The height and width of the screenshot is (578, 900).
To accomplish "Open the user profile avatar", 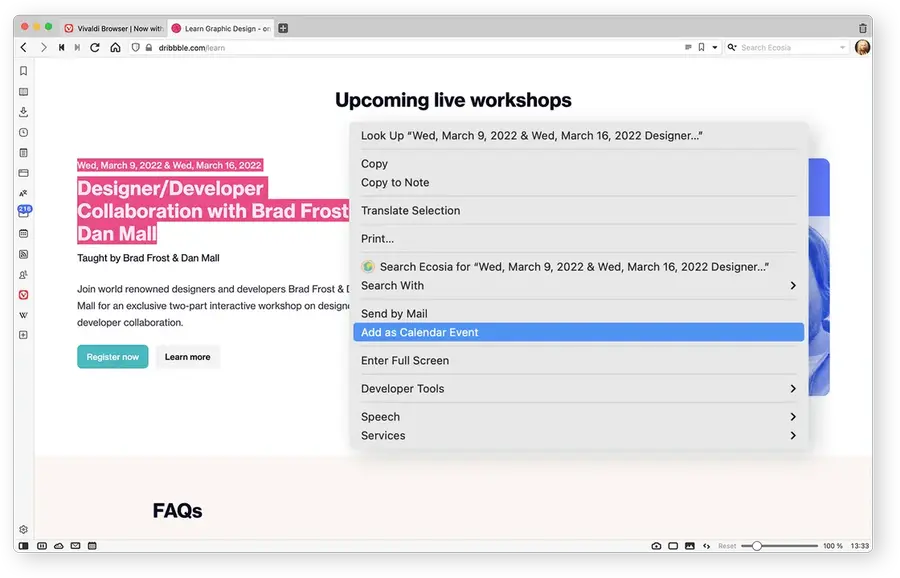I will pyautogui.click(x=862, y=48).
